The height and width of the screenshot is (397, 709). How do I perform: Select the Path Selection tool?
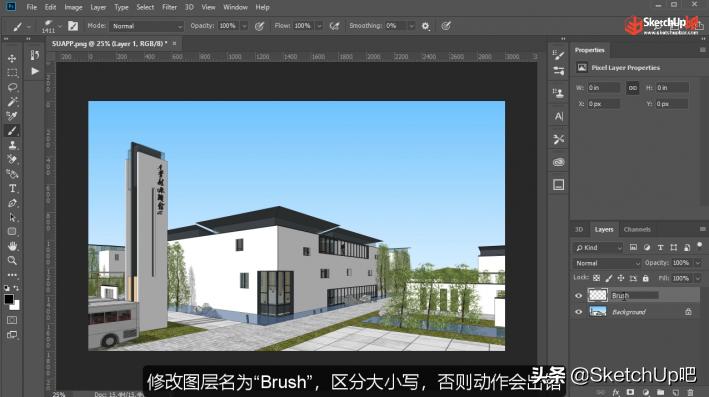pos(12,217)
